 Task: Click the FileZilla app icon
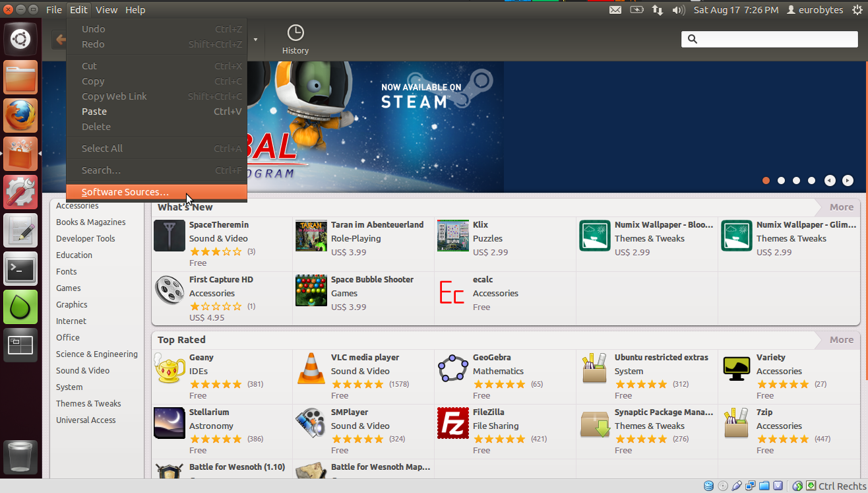[x=453, y=424]
